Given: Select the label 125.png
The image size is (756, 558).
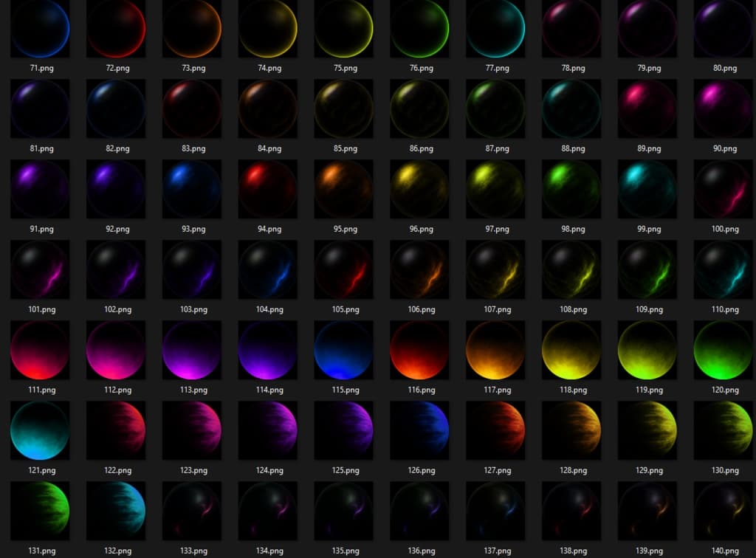Looking at the screenshot, I should (346, 471).
